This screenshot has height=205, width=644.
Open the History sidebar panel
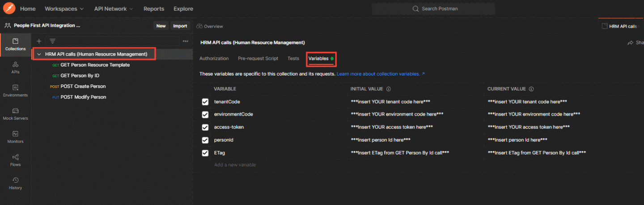pyautogui.click(x=15, y=184)
